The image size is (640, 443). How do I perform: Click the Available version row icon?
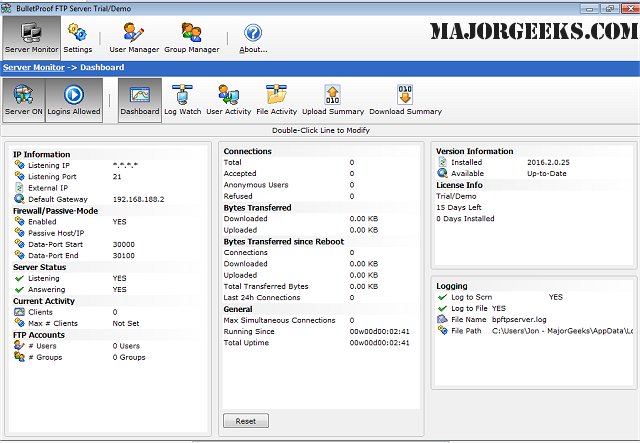pyautogui.click(x=442, y=173)
